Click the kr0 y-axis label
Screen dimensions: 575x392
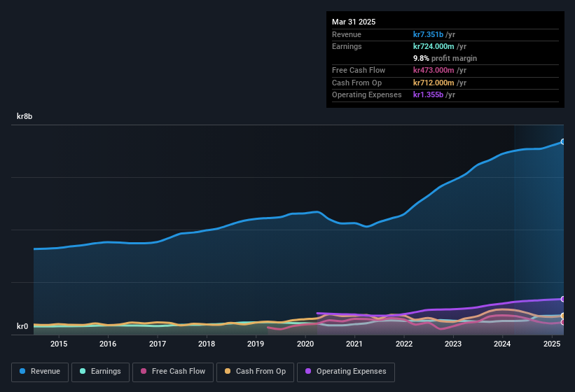pos(22,326)
